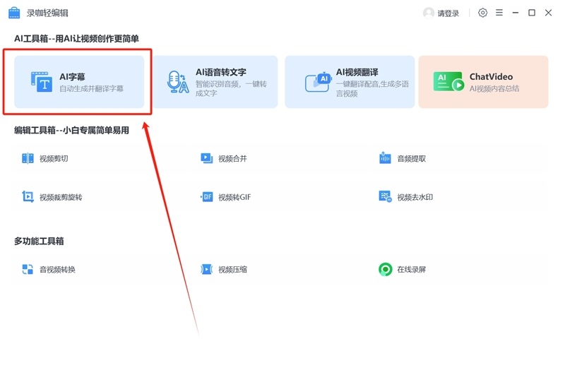Viewport: 565px width, 392px height.
Task: Launch 视频裁剪旋转 crop and rotate
Action: [x=61, y=197]
